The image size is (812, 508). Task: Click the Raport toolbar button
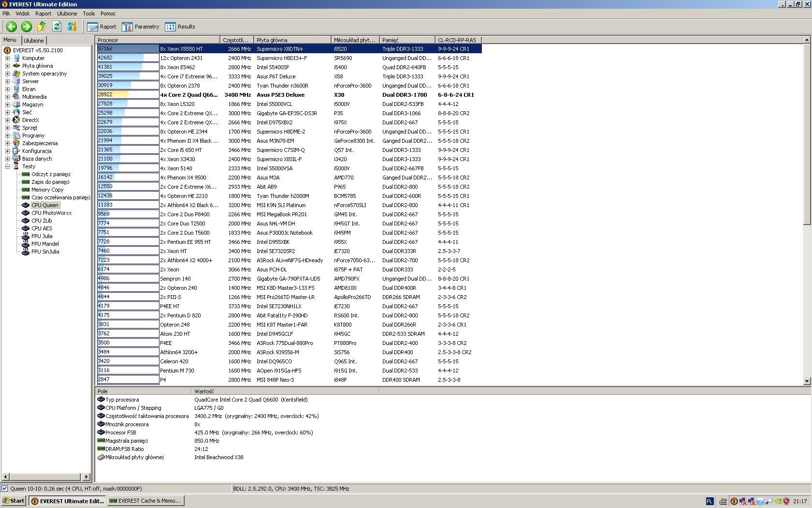point(102,27)
